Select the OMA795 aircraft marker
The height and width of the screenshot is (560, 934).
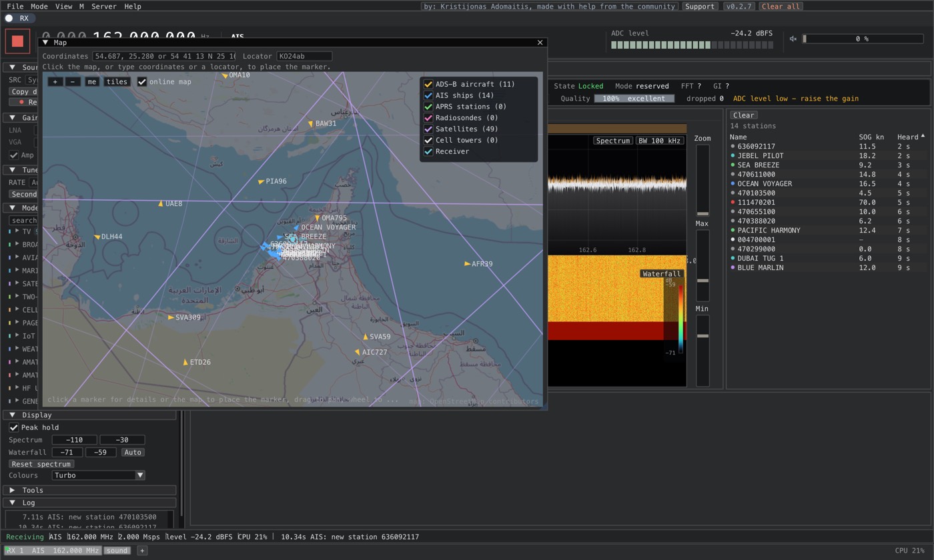coord(317,218)
